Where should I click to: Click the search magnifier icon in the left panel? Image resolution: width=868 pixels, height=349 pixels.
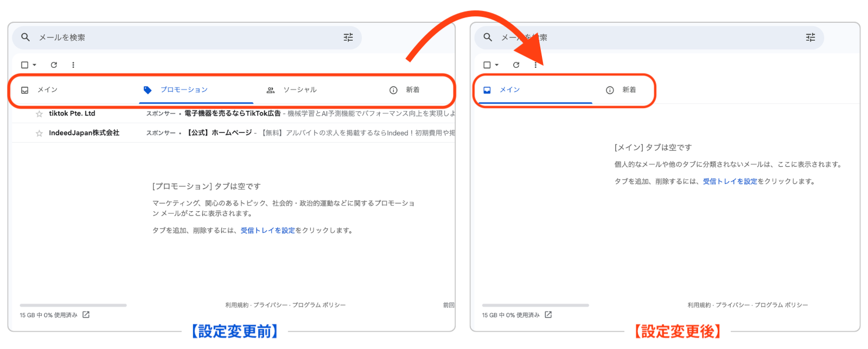coord(25,37)
